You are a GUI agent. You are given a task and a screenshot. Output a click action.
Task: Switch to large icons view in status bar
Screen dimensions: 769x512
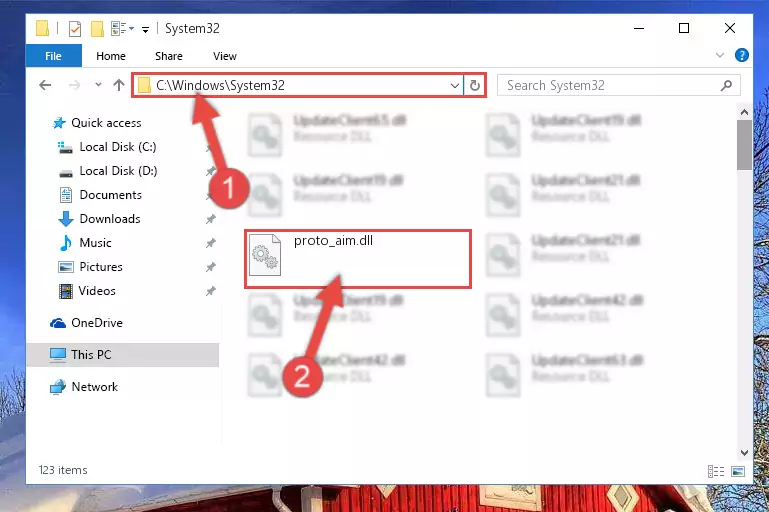tap(738, 471)
